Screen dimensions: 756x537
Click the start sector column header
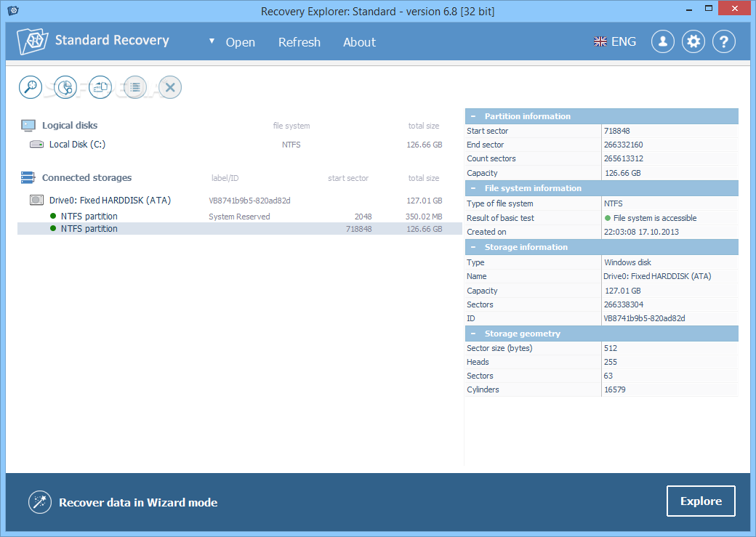coord(348,178)
